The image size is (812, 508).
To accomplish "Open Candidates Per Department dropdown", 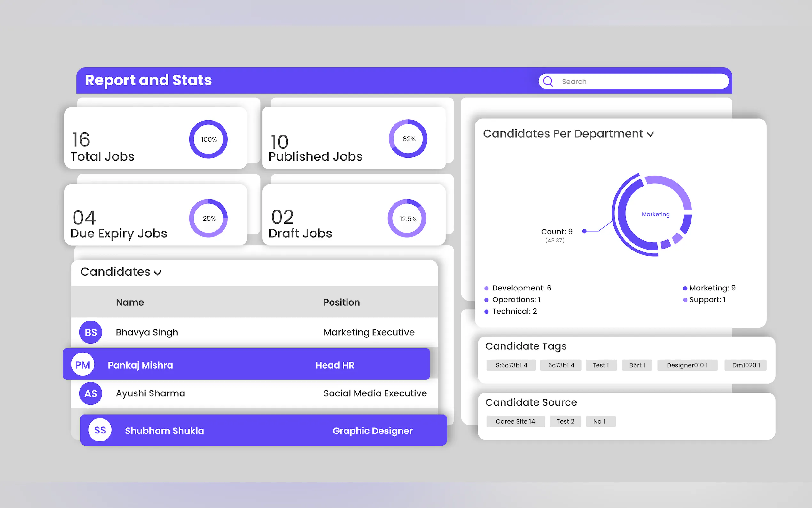I will 650,134.
